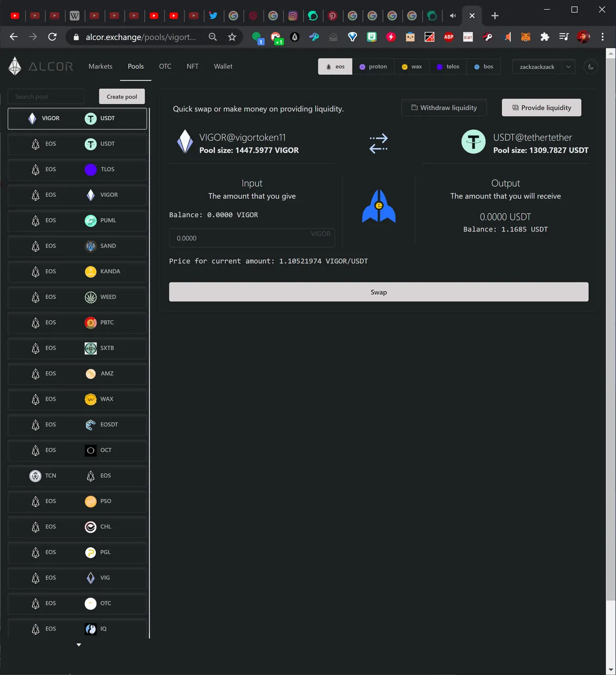
Task: Open the MetaMask fox extension
Action: coord(525,37)
